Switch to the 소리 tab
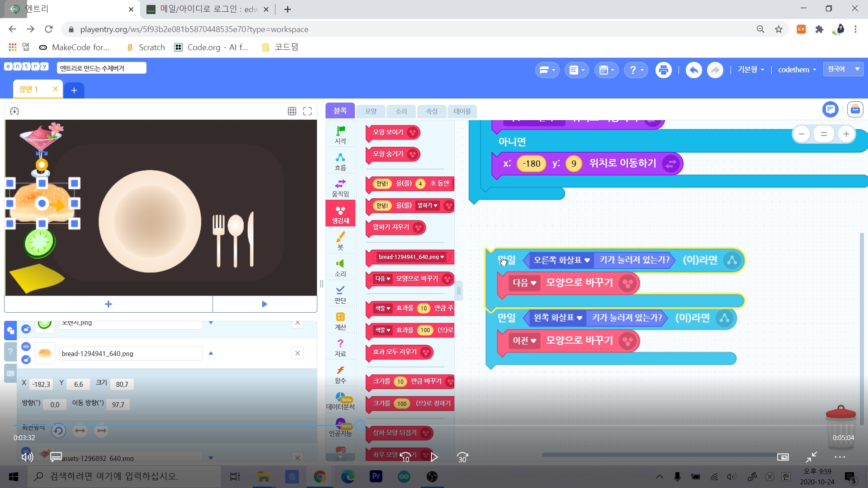The width and height of the screenshot is (868, 488). (x=401, y=111)
